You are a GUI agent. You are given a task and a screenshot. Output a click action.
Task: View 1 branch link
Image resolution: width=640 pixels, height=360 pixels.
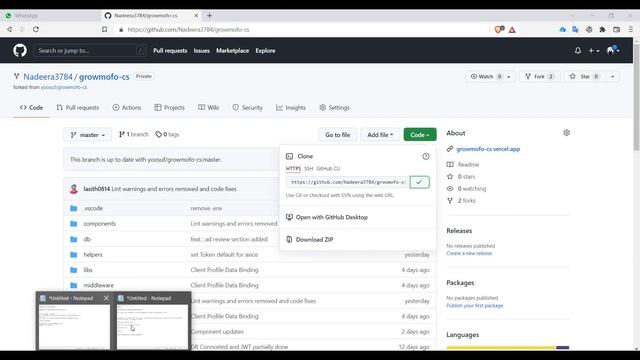click(x=134, y=134)
